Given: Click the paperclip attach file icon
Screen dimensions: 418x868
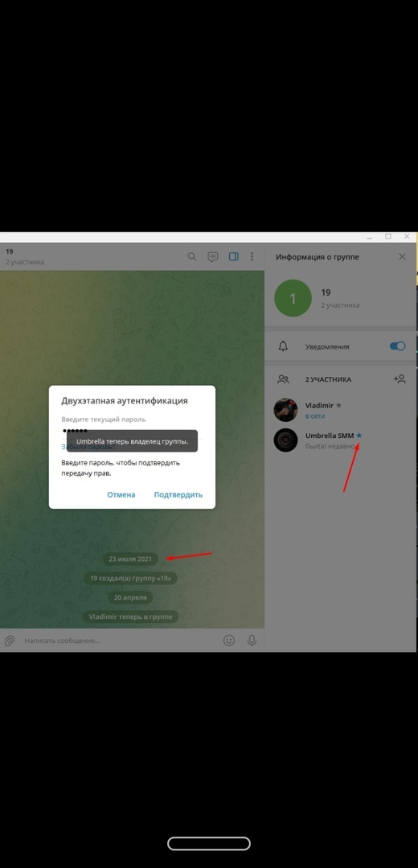Looking at the screenshot, I should pyautogui.click(x=10, y=641).
